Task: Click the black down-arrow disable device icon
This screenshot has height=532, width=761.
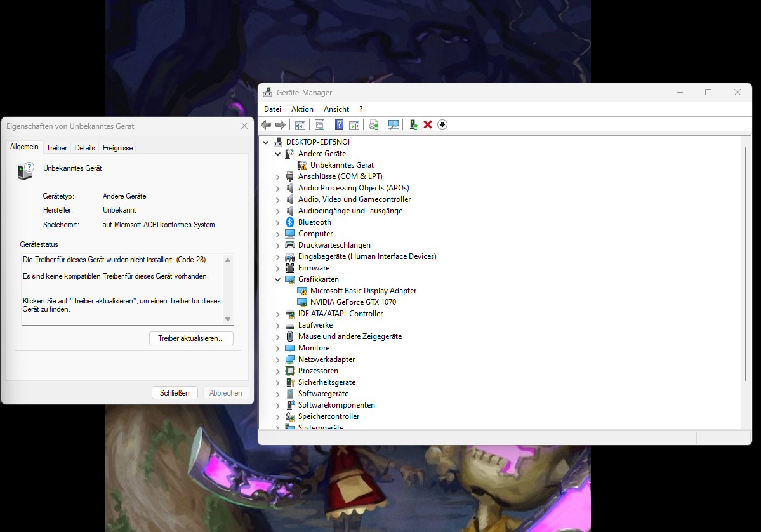Action: tap(442, 125)
